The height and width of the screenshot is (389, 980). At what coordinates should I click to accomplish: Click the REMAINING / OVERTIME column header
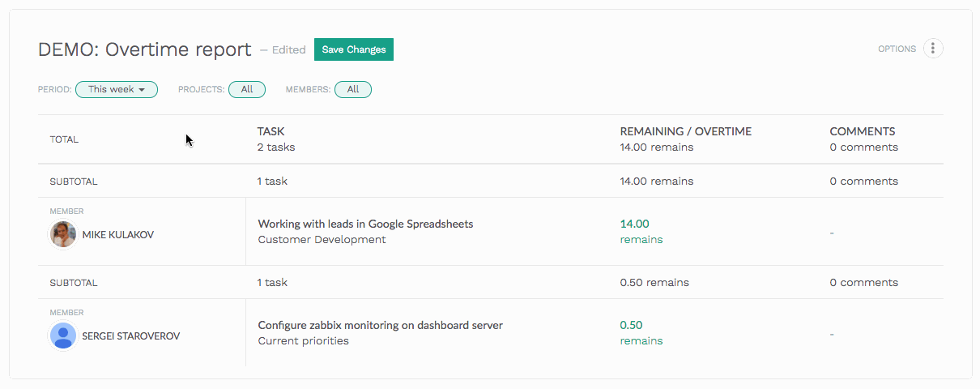pyautogui.click(x=685, y=131)
